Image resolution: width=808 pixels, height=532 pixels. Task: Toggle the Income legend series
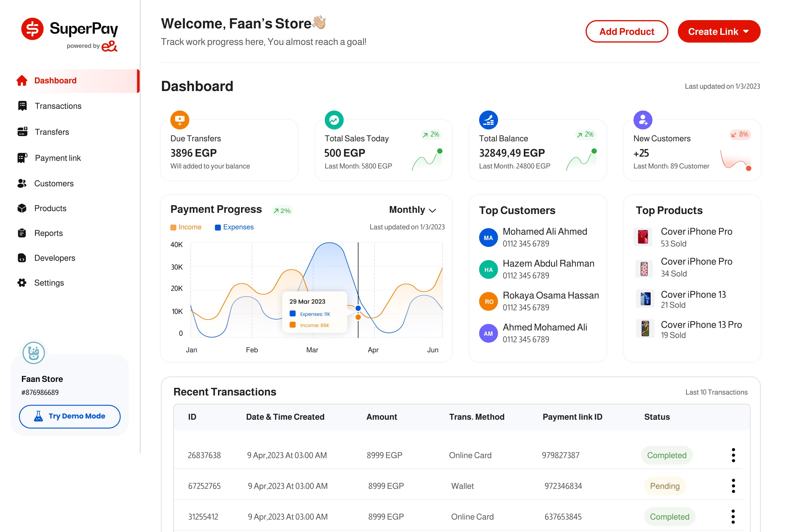pos(186,227)
